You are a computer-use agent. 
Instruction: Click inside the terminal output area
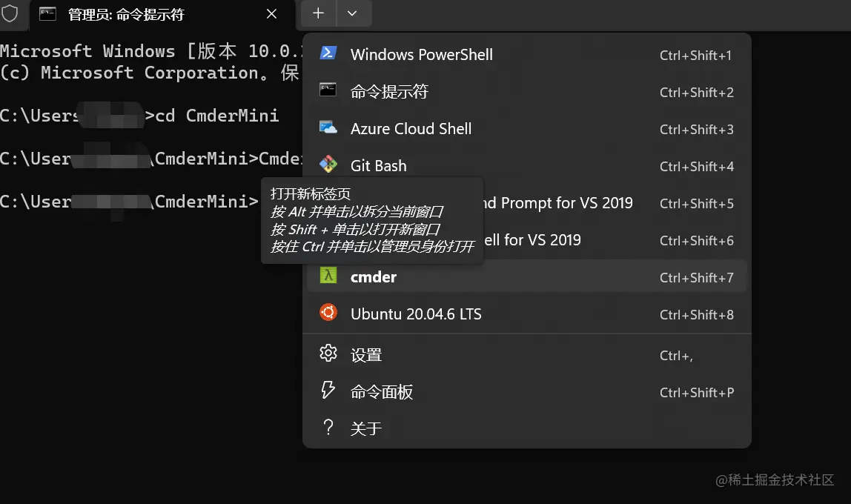(x=133, y=334)
